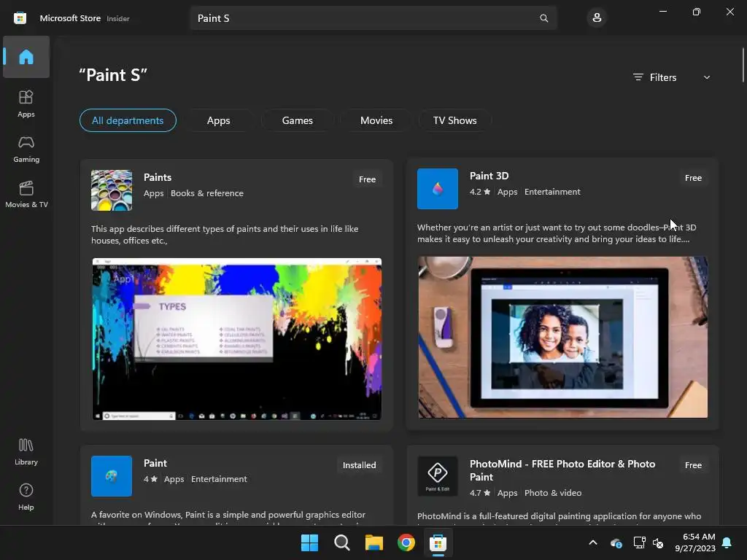Click the Free button for PhotoMind
This screenshot has width=747, height=560.
693,465
